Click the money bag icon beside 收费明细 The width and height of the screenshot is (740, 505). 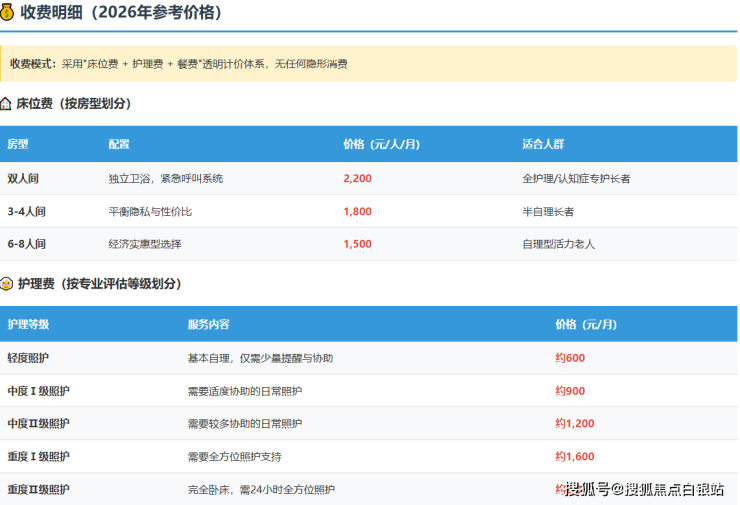tap(8, 13)
